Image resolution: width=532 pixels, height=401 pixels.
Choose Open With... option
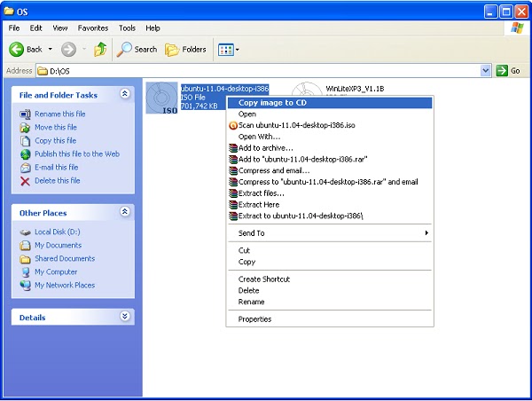(330, 137)
